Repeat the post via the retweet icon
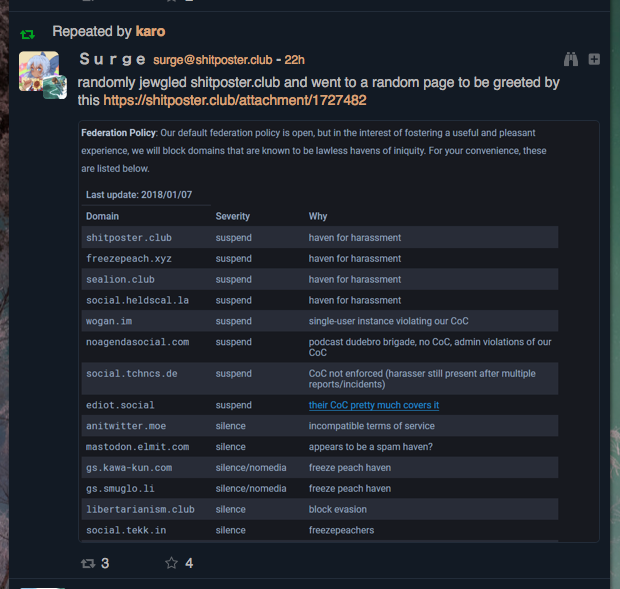The width and height of the screenshot is (620, 589). click(x=88, y=563)
